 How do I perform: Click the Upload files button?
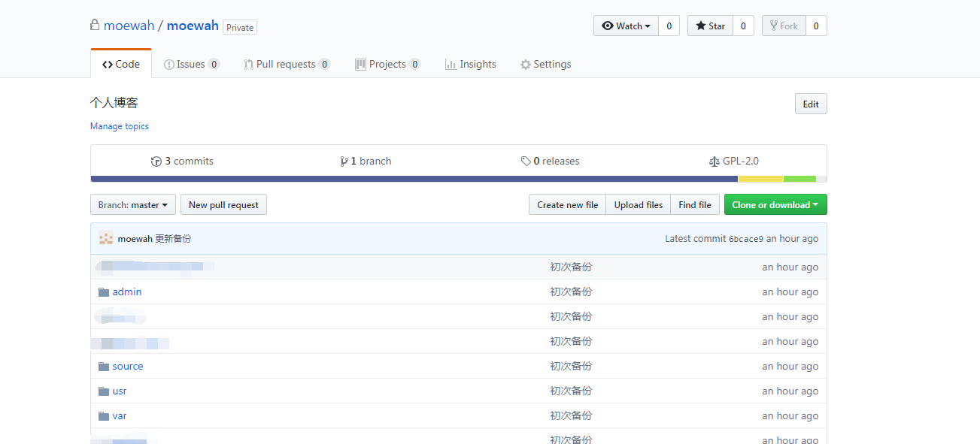point(639,204)
